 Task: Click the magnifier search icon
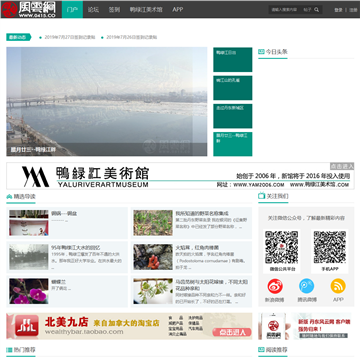coord(317,10)
